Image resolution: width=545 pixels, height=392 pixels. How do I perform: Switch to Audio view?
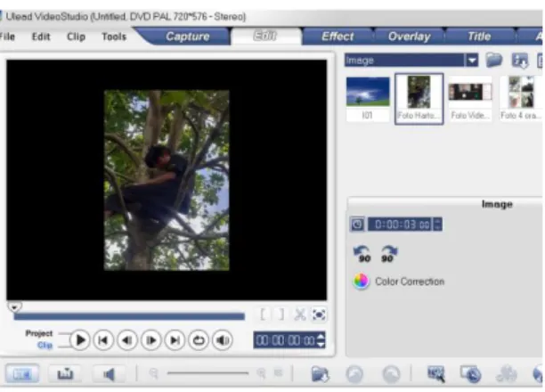[x=109, y=374]
